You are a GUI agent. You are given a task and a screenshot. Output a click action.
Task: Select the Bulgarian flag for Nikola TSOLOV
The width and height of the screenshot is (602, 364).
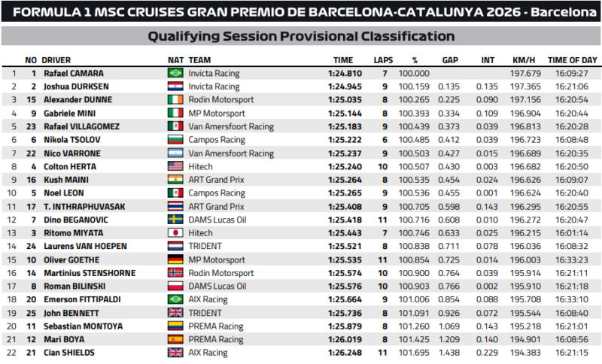coord(175,140)
